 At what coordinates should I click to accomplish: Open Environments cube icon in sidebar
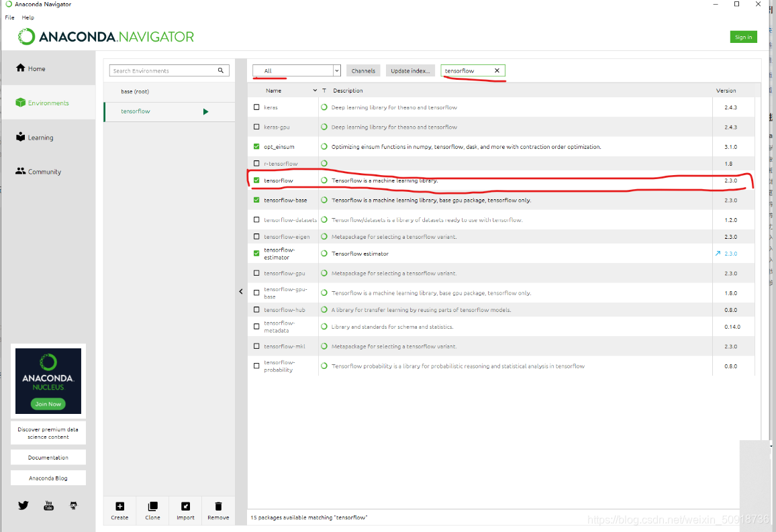coord(20,103)
